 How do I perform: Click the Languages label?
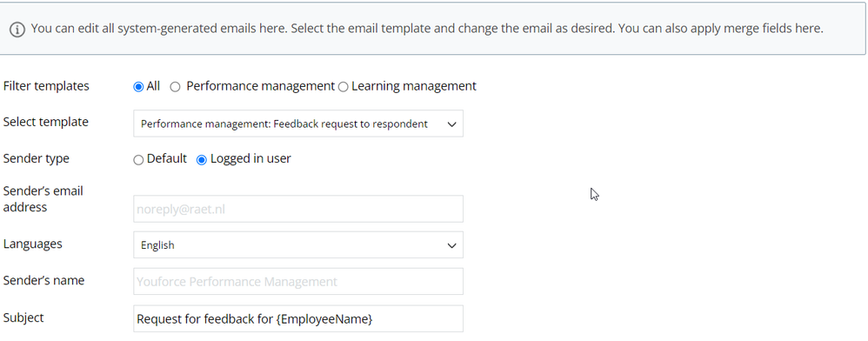(x=33, y=244)
